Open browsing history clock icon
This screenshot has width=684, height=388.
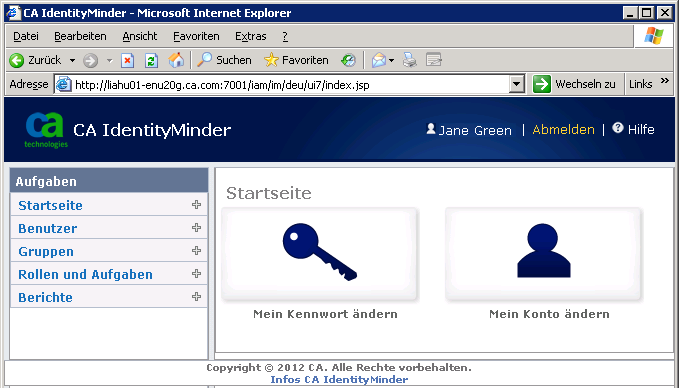348,60
